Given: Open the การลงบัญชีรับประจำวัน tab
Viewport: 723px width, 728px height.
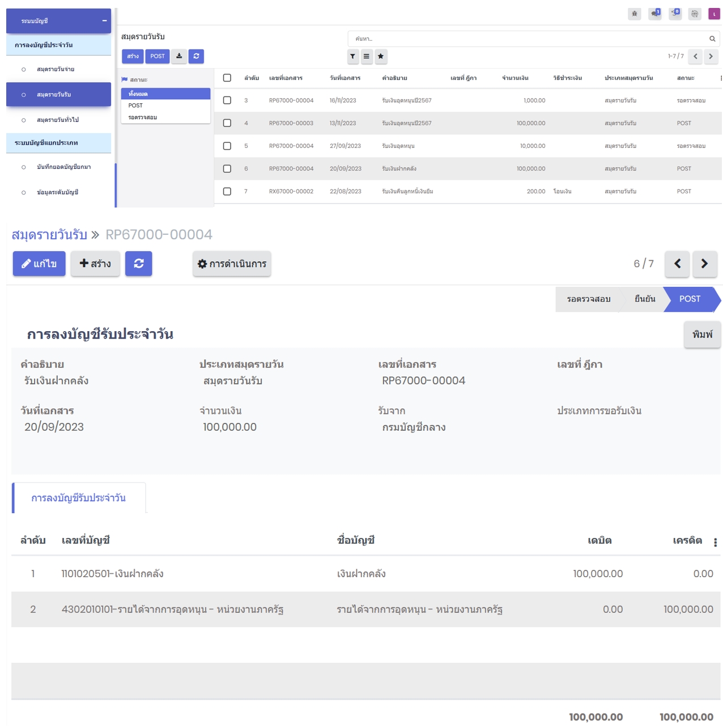Looking at the screenshot, I should click(x=79, y=498).
